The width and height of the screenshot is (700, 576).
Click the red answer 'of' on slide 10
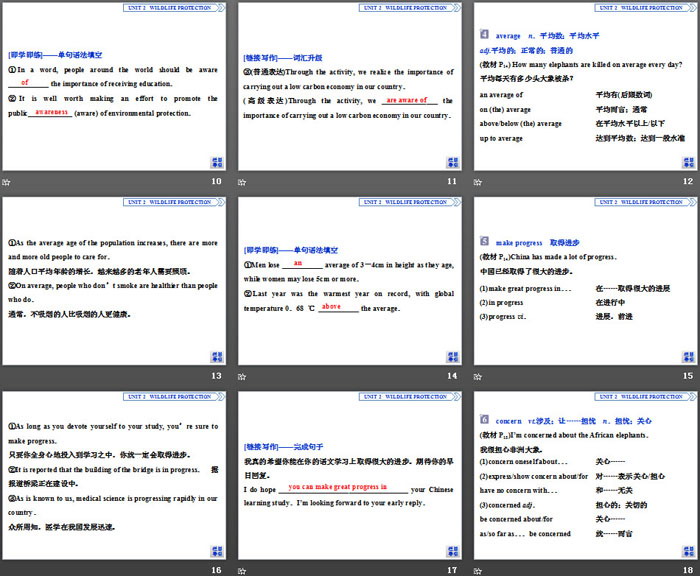[x=25, y=82]
